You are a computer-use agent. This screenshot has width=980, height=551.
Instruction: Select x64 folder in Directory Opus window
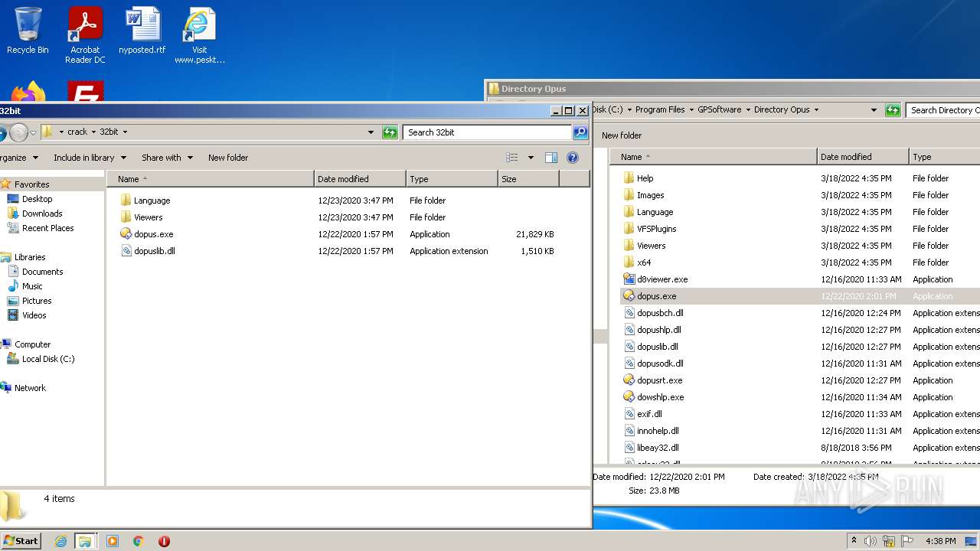(x=644, y=262)
